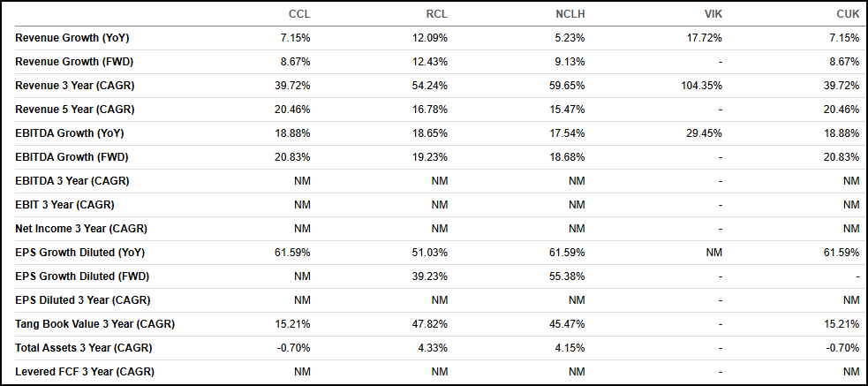The width and height of the screenshot is (868, 386).
Task: Open the Revenue 3 Year (CAGR) metric
Action: point(74,86)
